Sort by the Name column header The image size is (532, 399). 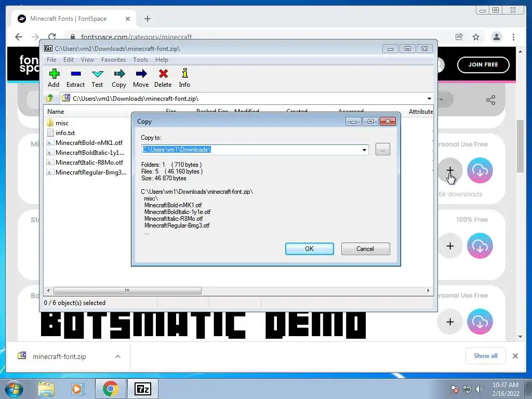[x=86, y=112]
